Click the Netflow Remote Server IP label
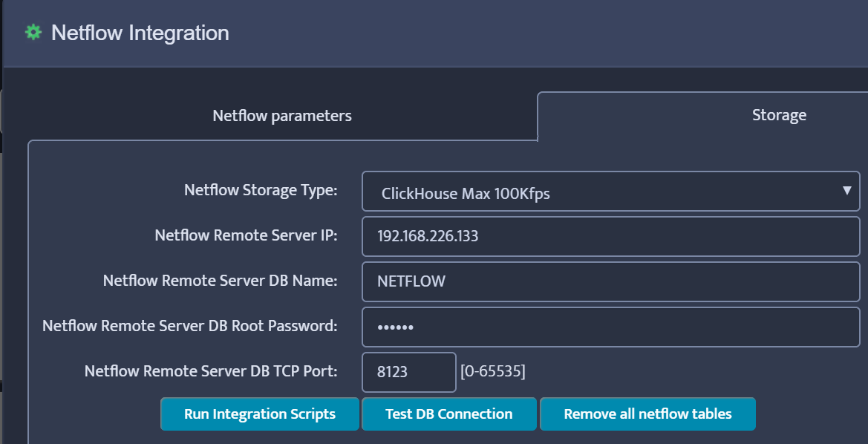868x444 pixels. 247,235
